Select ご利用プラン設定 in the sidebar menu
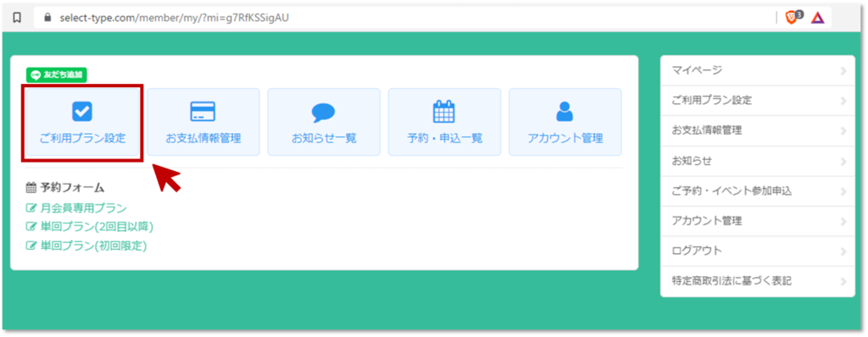The image size is (868, 337). click(x=757, y=101)
